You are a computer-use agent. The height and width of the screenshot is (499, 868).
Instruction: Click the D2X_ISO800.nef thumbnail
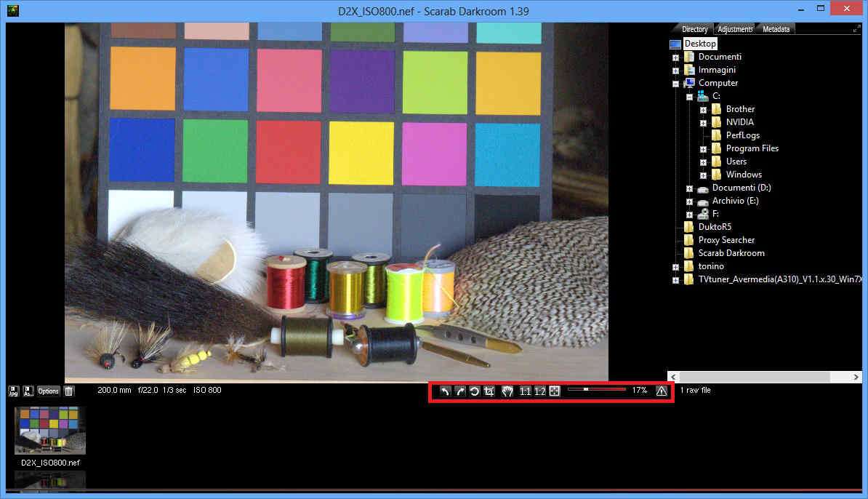[x=50, y=431]
